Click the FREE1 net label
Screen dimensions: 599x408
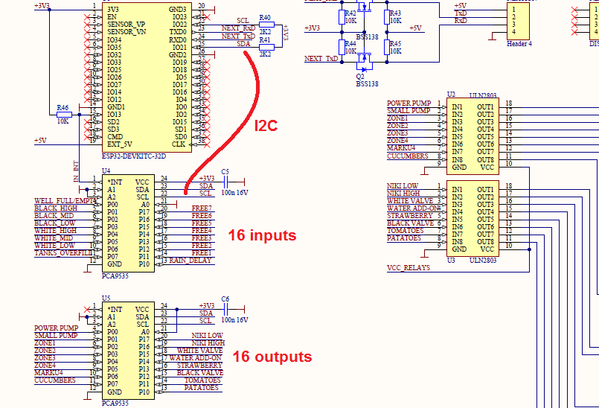tap(201, 253)
